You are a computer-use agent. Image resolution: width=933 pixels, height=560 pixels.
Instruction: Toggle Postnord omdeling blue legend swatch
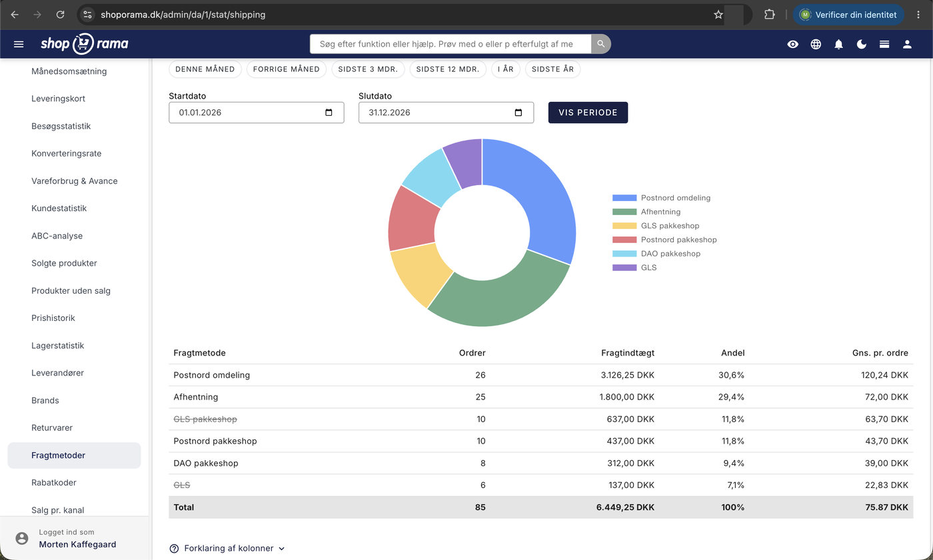point(624,198)
